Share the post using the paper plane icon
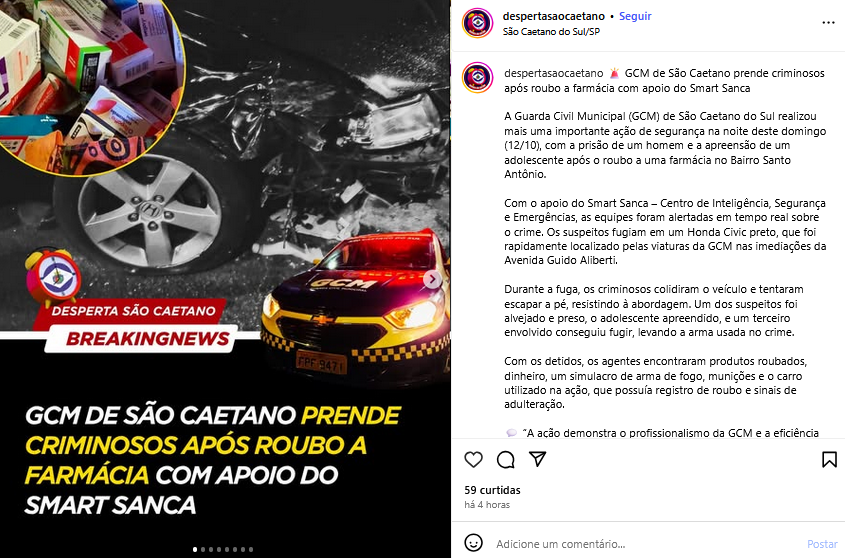The height and width of the screenshot is (558, 845). click(537, 459)
